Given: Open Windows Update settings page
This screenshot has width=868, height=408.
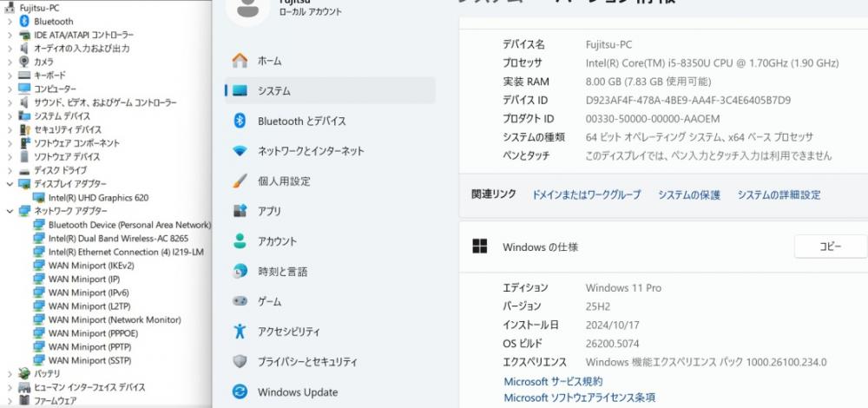Looking at the screenshot, I should coord(331,392).
